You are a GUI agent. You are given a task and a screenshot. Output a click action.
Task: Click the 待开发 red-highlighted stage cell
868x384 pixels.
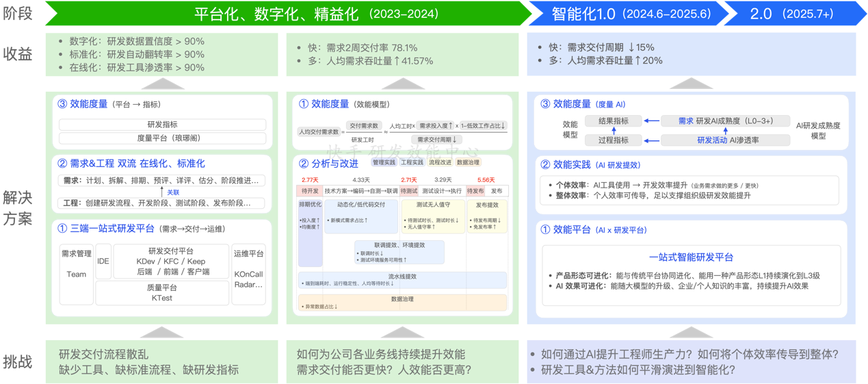click(310, 191)
